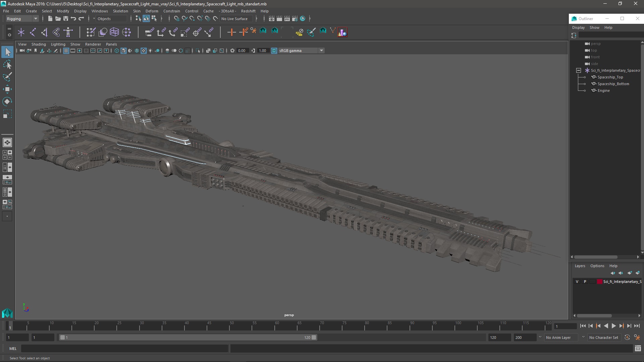Screen dimensions: 644x362
Task: Select Spaceship_Top in the Outliner
Action: click(610, 77)
